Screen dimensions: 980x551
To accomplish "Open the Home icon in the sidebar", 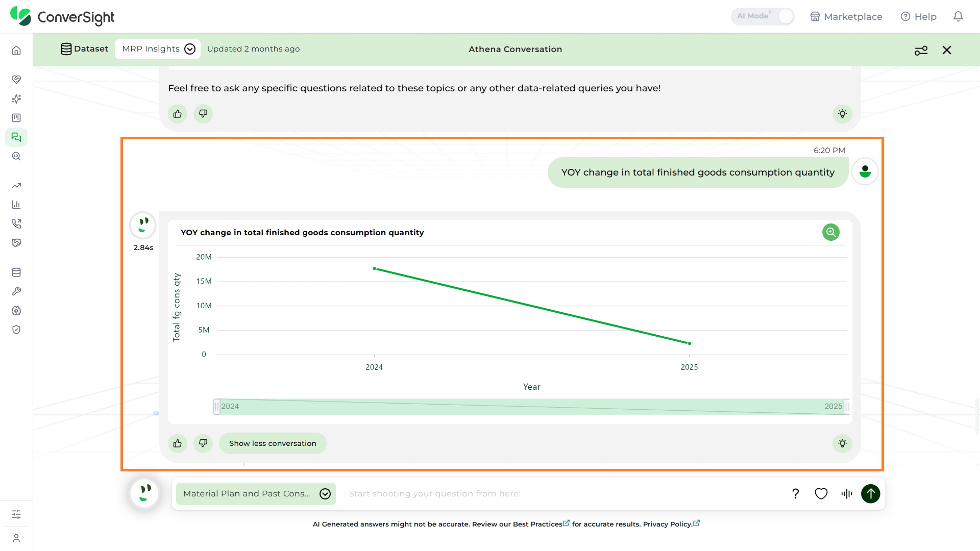I will coord(16,51).
